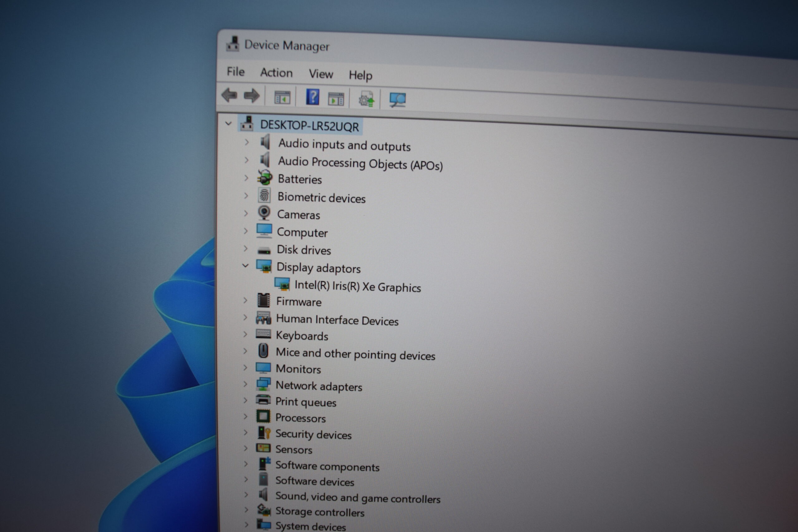Click the DESKTOP-LR52UQR computer icon
798x532 pixels.
click(247, 123)
